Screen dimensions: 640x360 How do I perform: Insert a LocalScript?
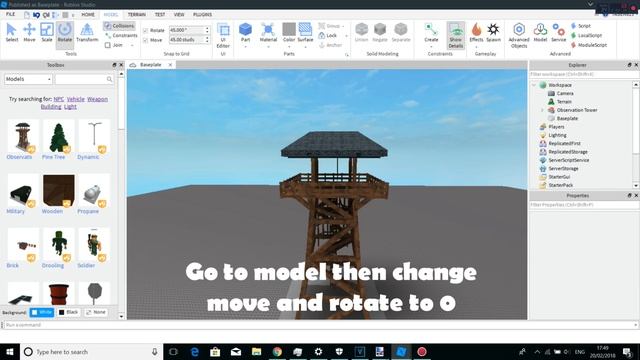click(x=586, y=36)
